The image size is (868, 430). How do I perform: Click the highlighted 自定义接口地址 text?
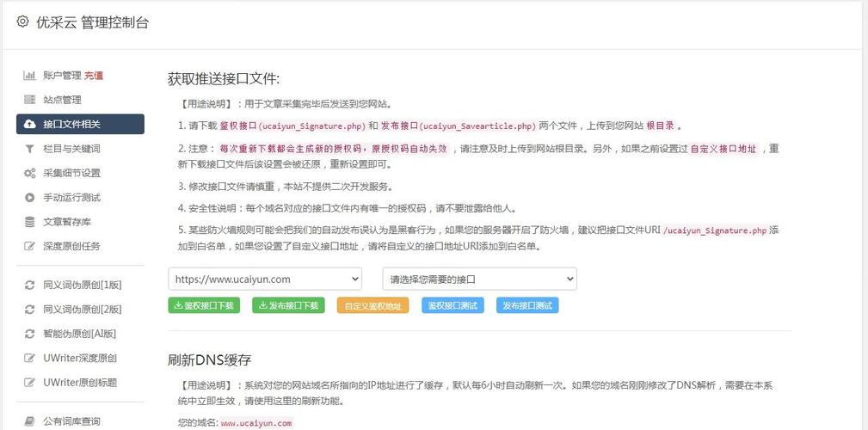pyautogui.click(x=723, y=149)
